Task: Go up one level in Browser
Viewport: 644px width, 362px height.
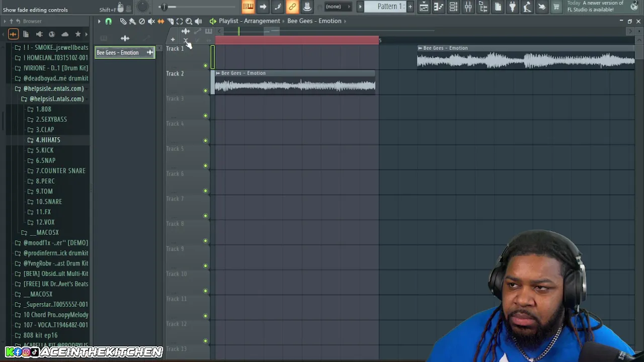Action: pyautogui.click(x=11, y=21)
